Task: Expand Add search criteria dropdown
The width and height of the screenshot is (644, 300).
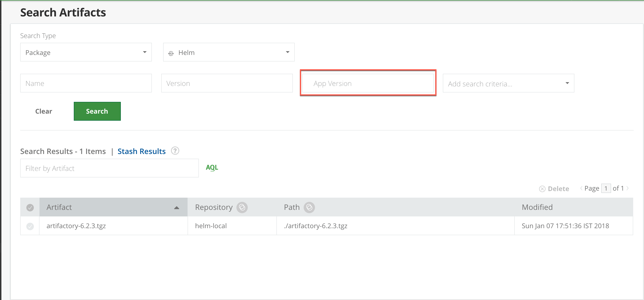Action: tap(508, 83)
